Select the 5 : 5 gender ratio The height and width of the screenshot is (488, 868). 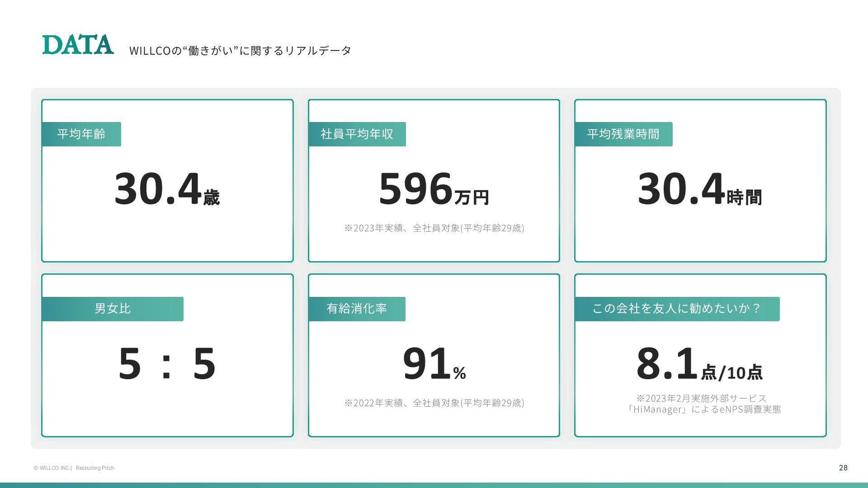point(167,363)
